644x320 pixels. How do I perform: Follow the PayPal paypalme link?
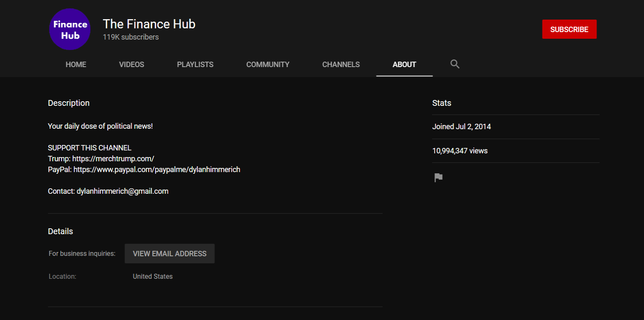(x=157, y=170)
